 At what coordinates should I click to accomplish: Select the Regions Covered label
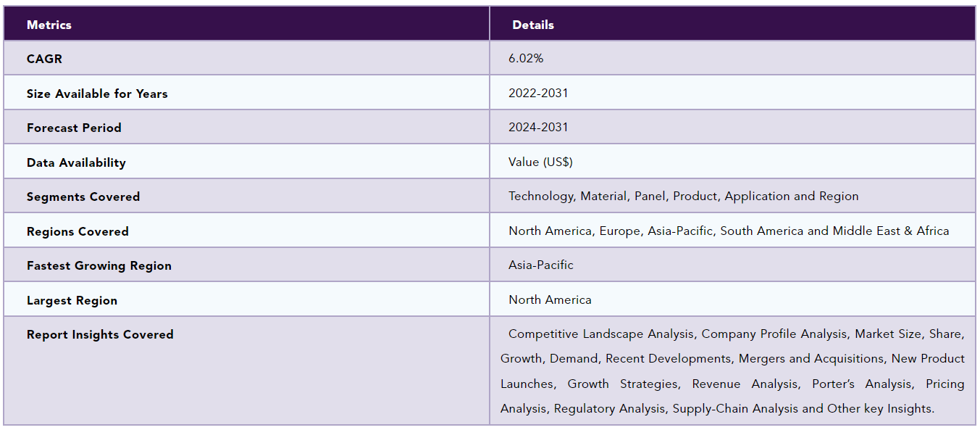[78, 231]
